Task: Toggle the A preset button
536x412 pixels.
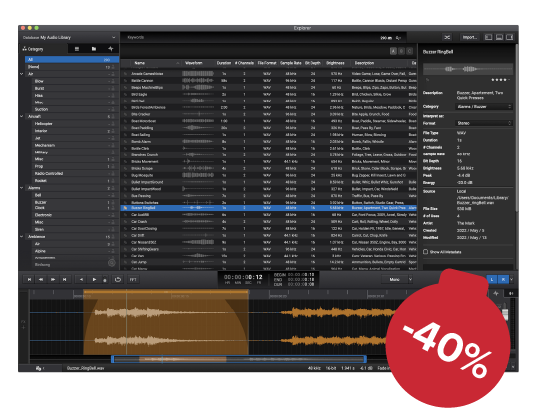Action: click(x=393, y=51)
